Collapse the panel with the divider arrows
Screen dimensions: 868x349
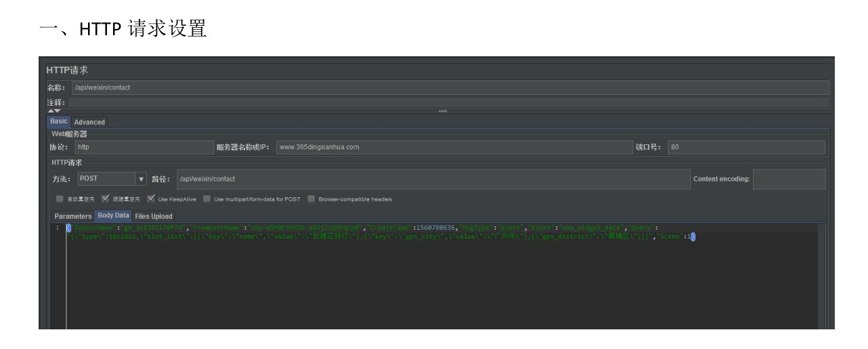point(53,111)
